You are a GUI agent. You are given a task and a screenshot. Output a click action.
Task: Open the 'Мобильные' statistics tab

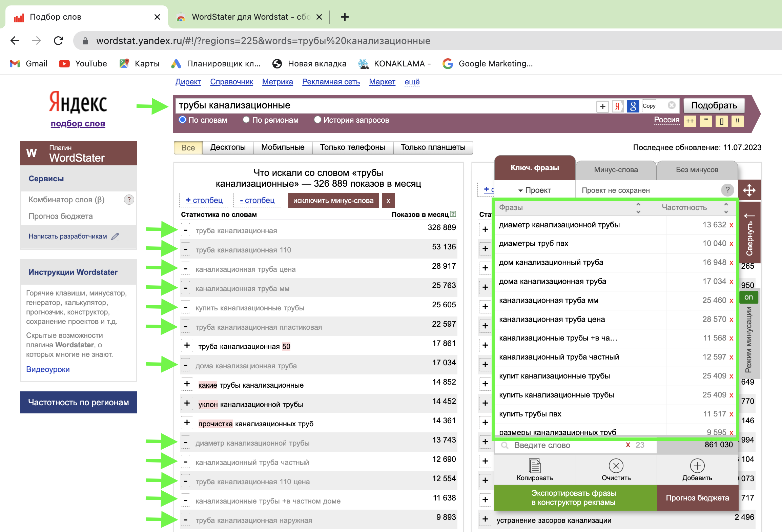(283, 147)
